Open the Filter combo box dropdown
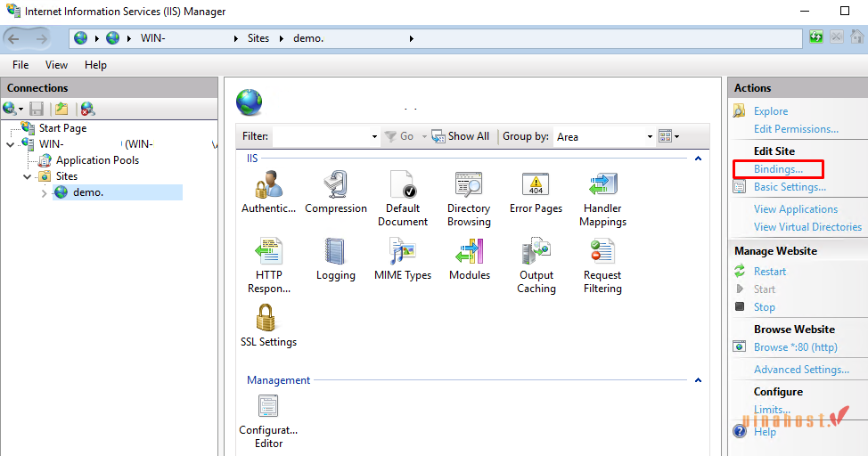 click(x=375, y=136)
